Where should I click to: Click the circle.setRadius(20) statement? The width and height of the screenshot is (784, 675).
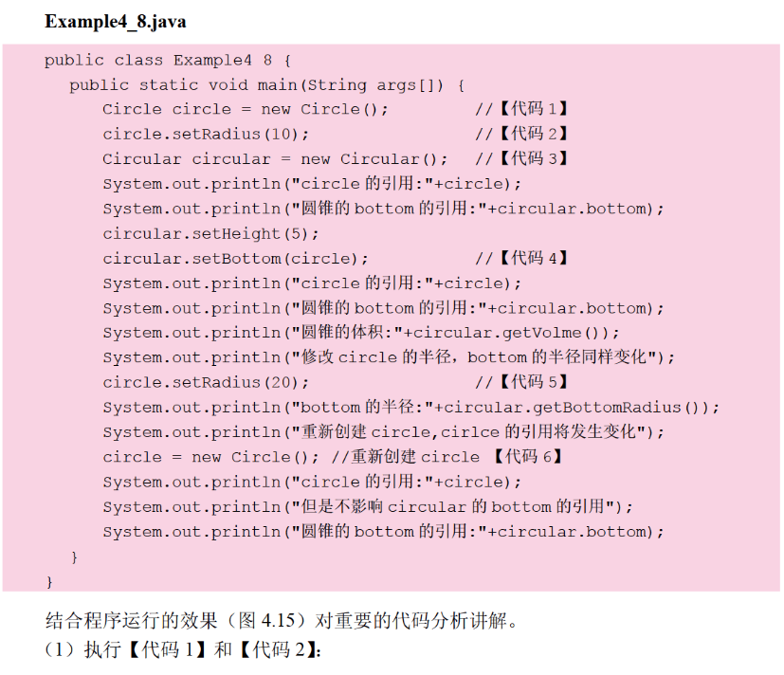pos(206,382)
